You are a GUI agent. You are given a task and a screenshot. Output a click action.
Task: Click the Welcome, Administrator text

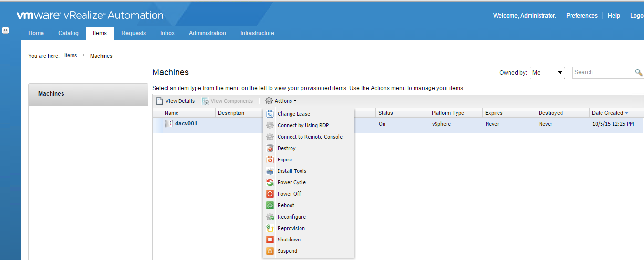(x=525, y=16)
